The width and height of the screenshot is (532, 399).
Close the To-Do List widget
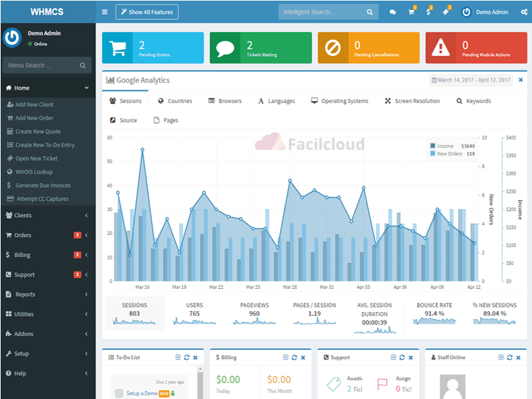coord(195,358)
